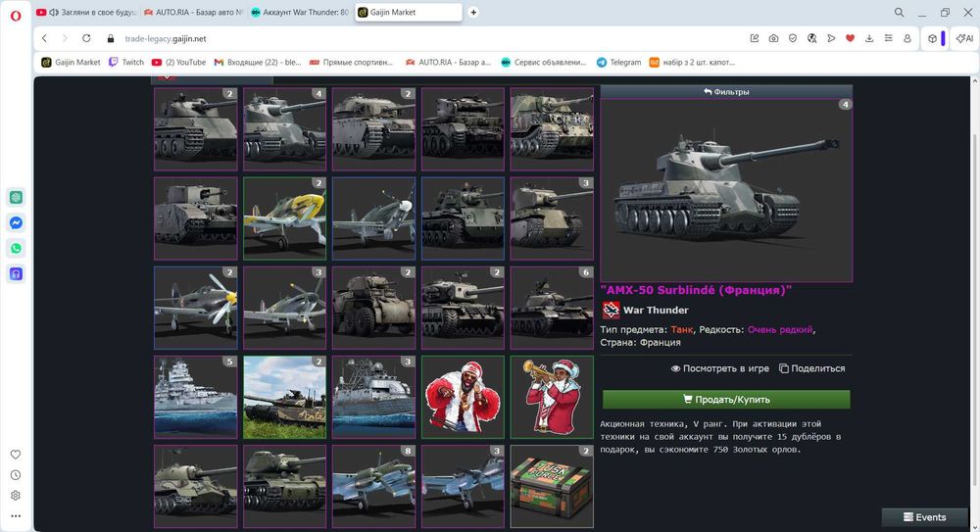
Task: Open the paper-plane send icon
Action: tap(831, 38)
